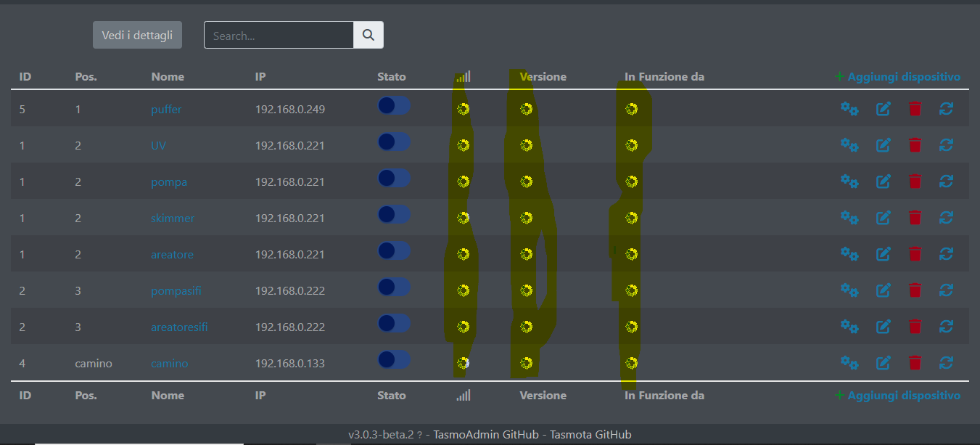This screenshot has height=445, width=980.
Task: Click the Vedi i dettagli button
Action: tap(137, 35)
